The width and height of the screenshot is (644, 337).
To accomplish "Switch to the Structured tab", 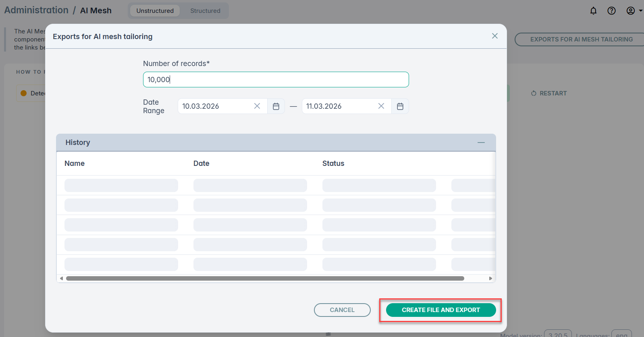I will pos(205,11).
